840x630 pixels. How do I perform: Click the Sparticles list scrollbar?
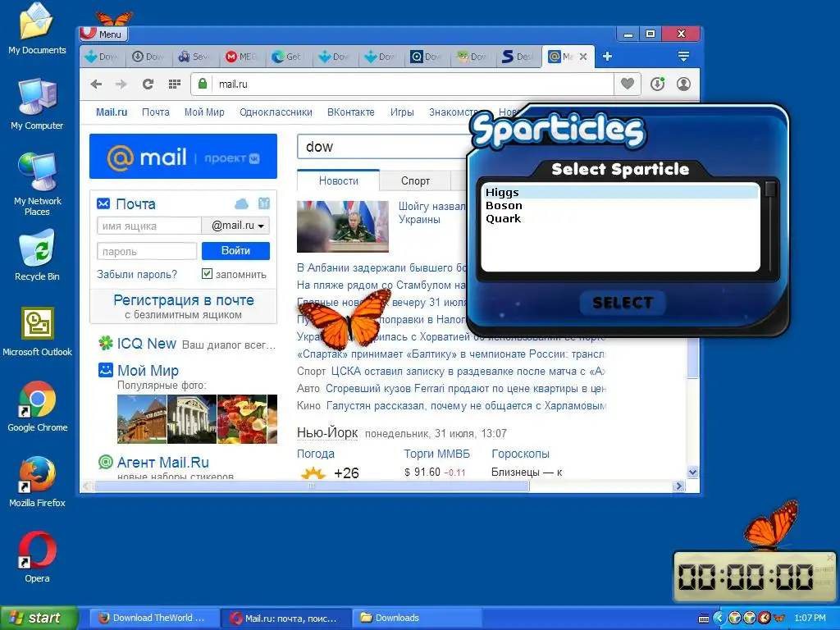click(770, 226)
